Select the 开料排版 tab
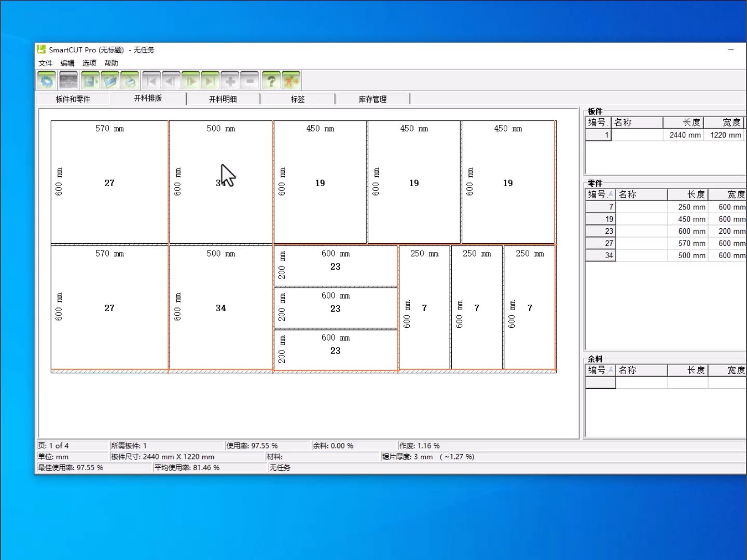 tap(148, 98)
